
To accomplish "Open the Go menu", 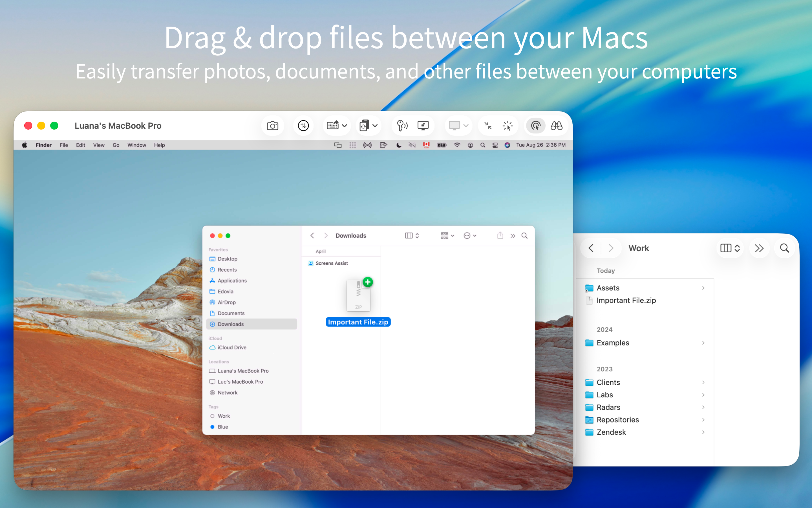I will pyautogui.click(x=116, y=145).
